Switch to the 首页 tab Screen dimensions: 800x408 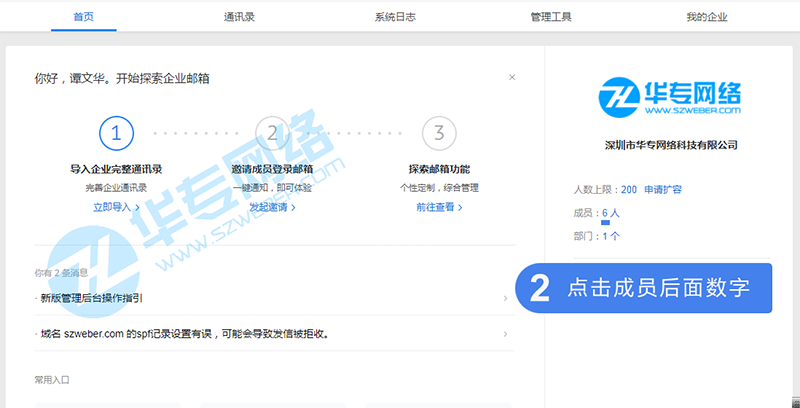pyautogui.click(x=84, y=17)
